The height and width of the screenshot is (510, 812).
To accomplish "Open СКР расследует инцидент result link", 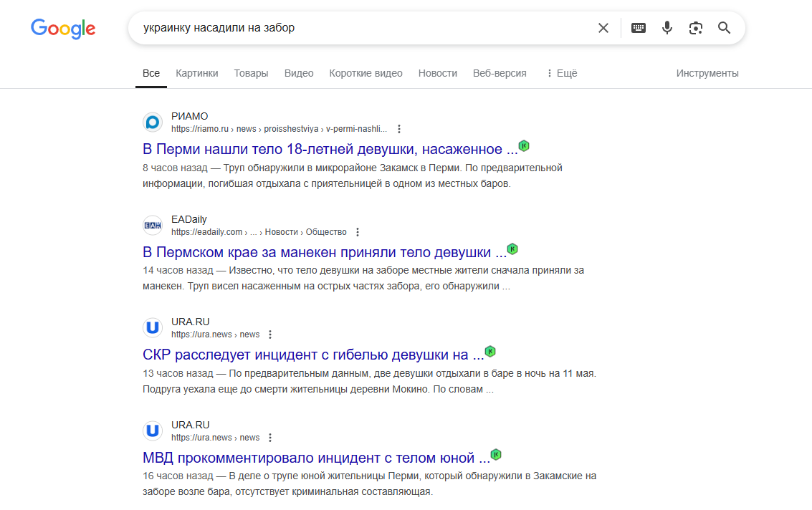I will [313, 355].
